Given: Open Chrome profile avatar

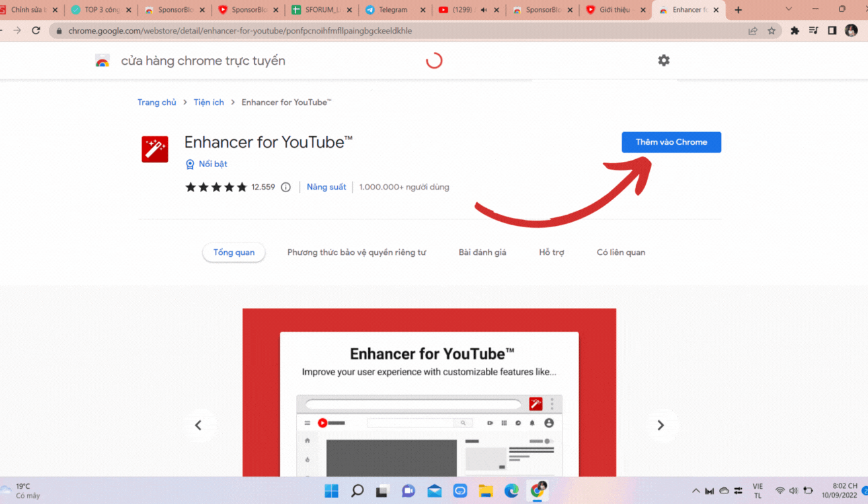Looking at the screenshot, I should point(851,30).
